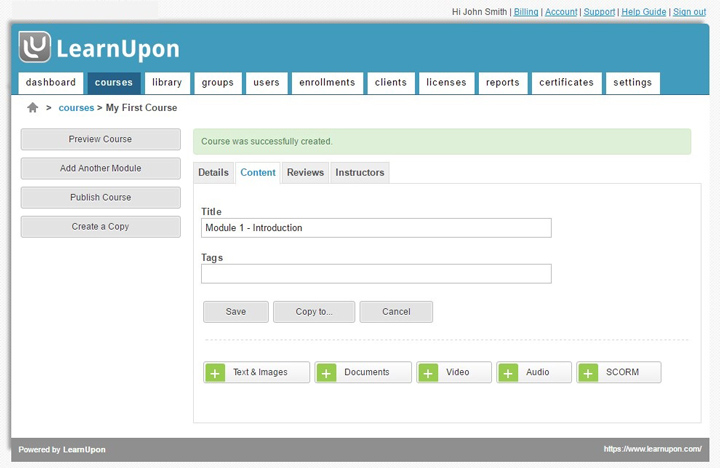Click the Preview Course button
The height and width of the screenshot is (468, 720).
101,139
